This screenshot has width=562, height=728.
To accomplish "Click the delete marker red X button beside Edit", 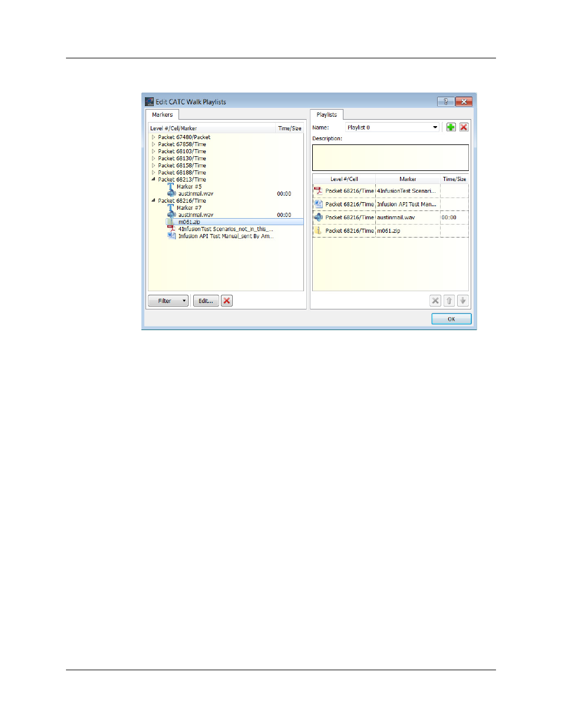I will pyautogui.click(x=227, y=301).
